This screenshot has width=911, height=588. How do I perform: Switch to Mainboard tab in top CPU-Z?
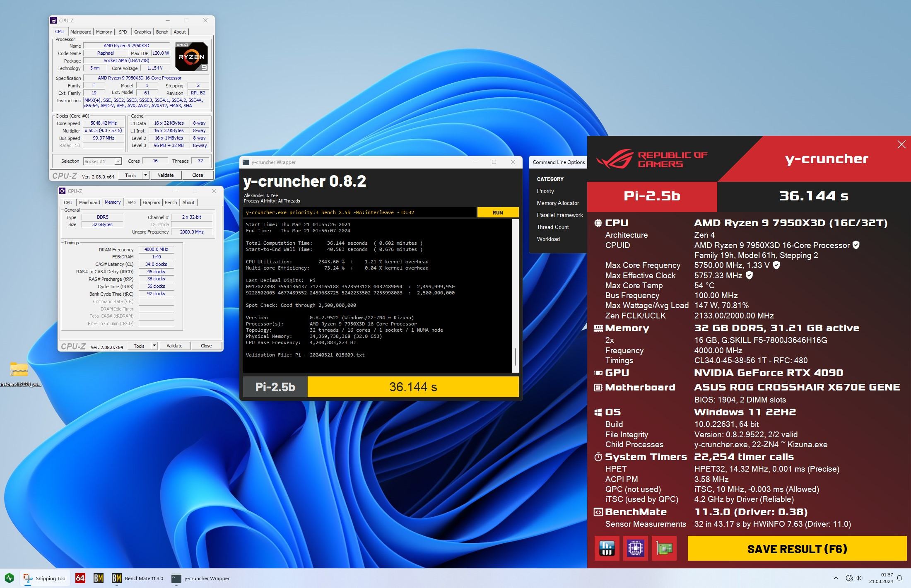(x=81, y=32)
